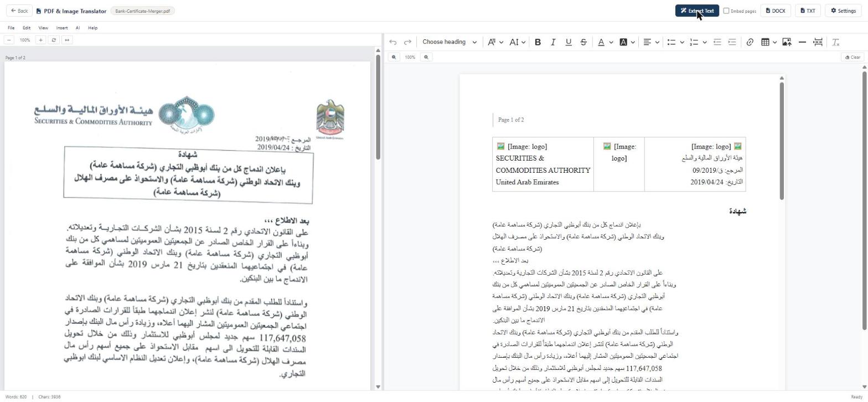Apply italic formatting
Viewport: 868px width, 402px height.
552,42
